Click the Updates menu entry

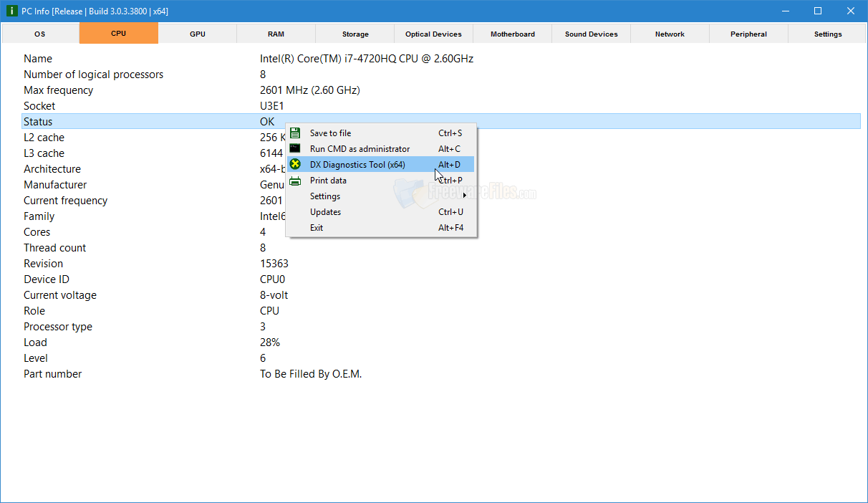pos(325,211)
